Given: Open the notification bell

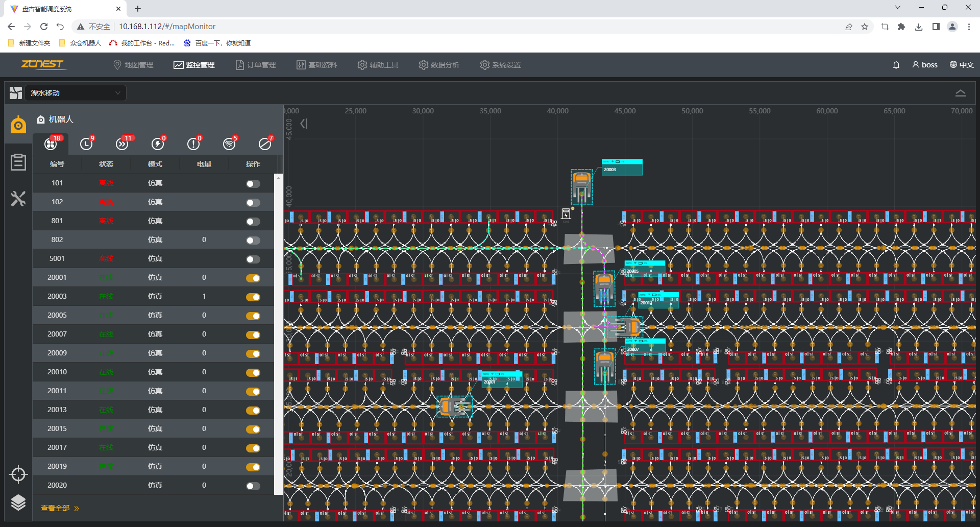Looking at the screenshot, I should click(x=896, y=65).
